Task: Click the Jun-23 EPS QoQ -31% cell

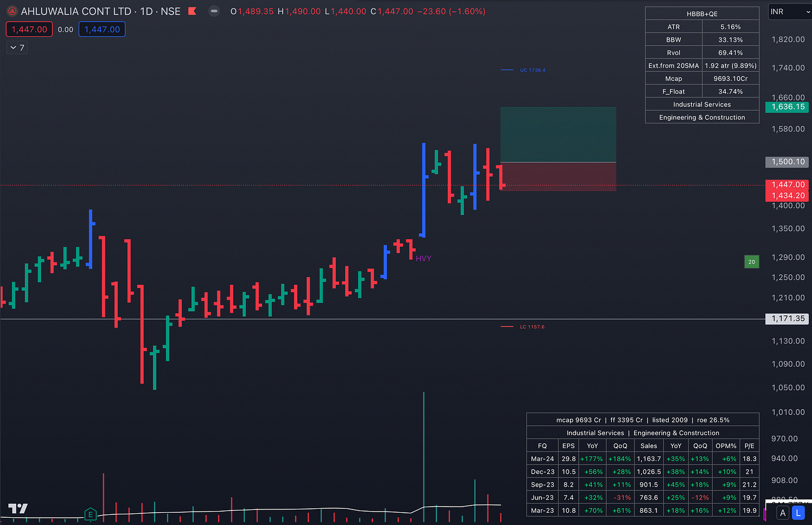Action: [x=621, y=497]
